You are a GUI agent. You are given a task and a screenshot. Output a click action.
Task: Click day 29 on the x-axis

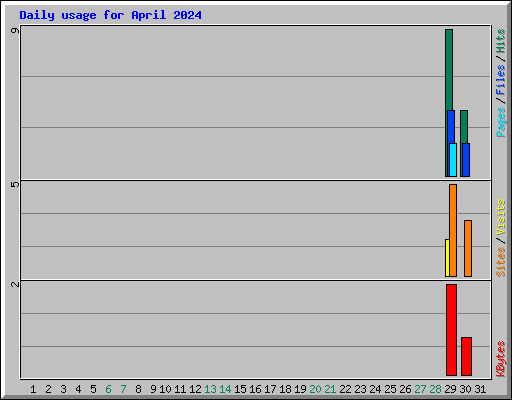coord(450,389)
